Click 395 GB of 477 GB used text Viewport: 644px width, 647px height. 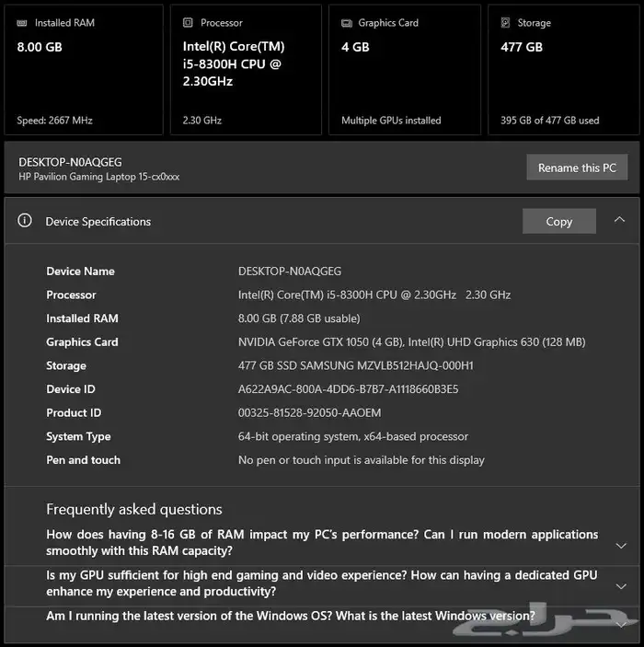pyautogui.click(x=550, y=121)
